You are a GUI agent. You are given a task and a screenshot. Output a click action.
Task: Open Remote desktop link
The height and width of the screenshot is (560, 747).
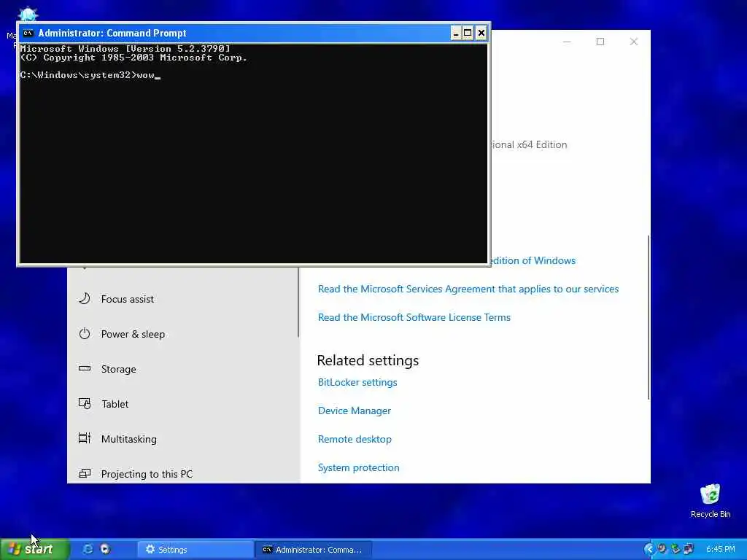(x=355, y=440)
